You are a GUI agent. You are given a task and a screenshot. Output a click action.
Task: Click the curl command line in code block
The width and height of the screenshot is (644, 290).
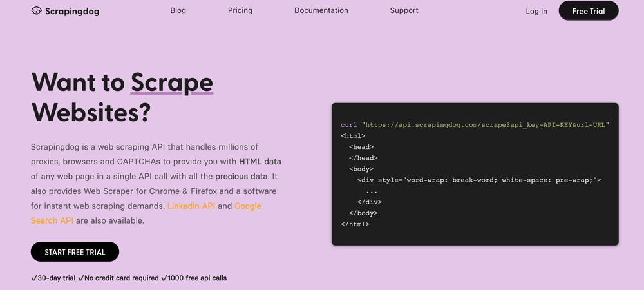(475, 124)
